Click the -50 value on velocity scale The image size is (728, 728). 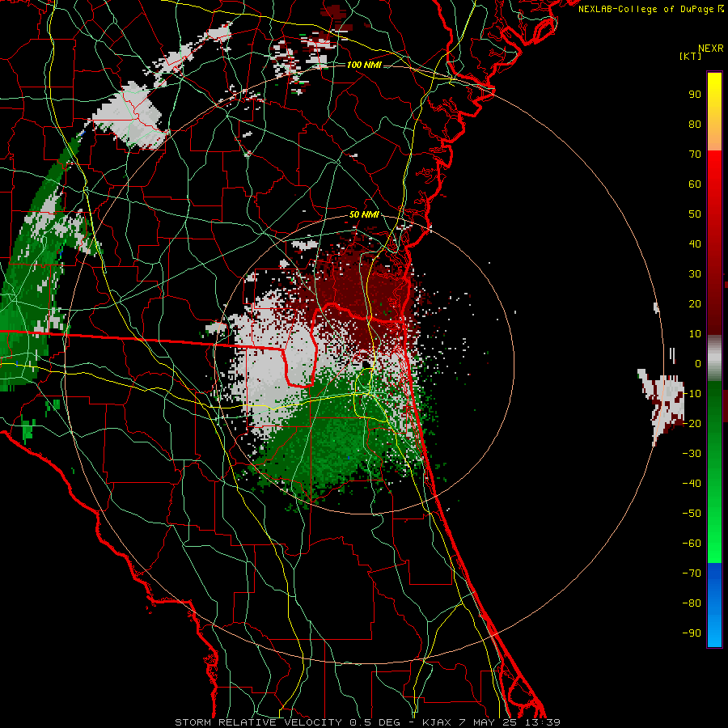(x=692, y=514)
